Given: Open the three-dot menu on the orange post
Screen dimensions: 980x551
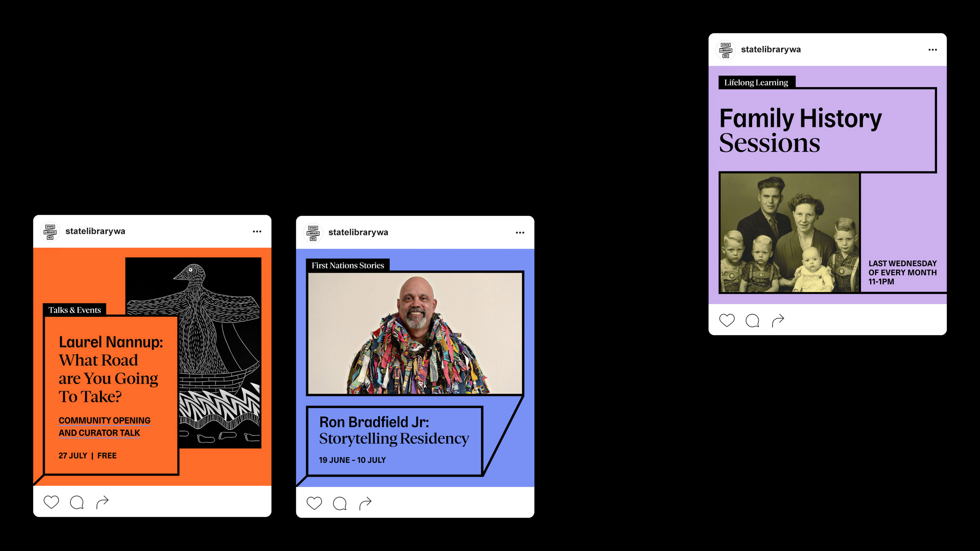Looking at the screenshot, I should coord(257,231).
